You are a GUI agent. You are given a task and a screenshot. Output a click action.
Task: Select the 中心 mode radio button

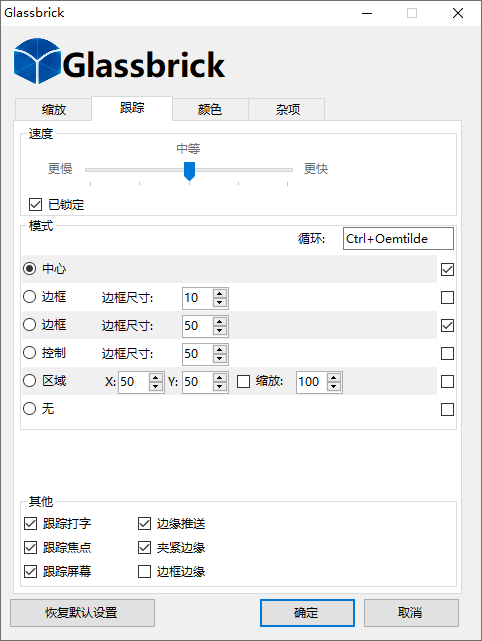click(x=29, y=269)
